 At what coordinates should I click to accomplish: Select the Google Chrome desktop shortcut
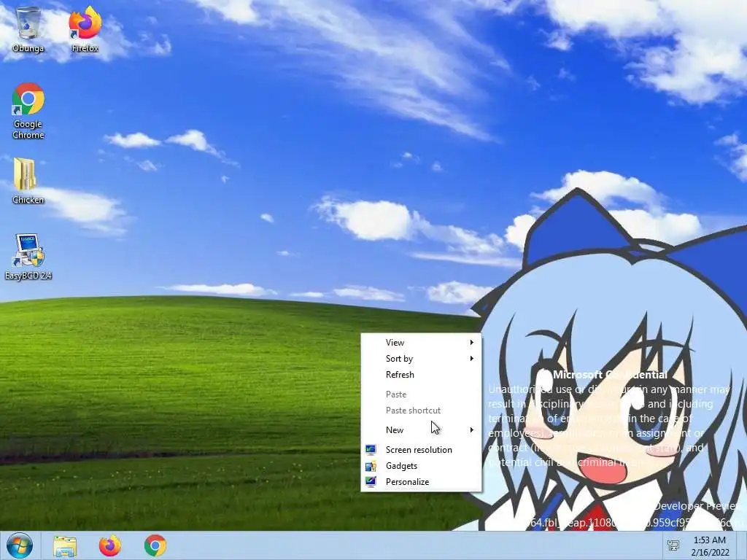coord(28,111)
